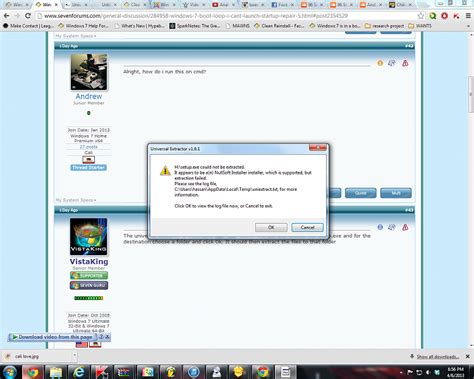Click the Action Center flag in the system tray
Screen dimensions: 474x379
[410, 372]
